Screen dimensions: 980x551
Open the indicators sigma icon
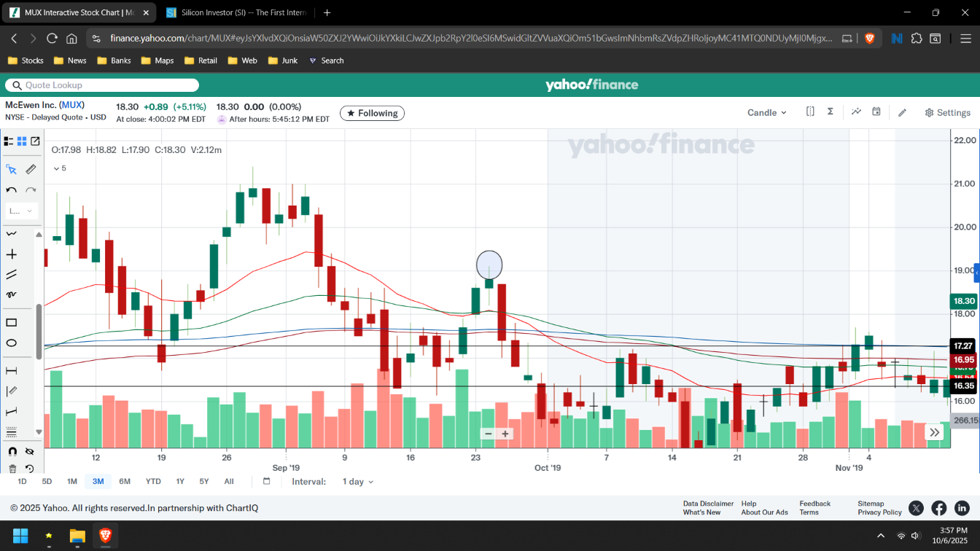[x=830, y=112]
